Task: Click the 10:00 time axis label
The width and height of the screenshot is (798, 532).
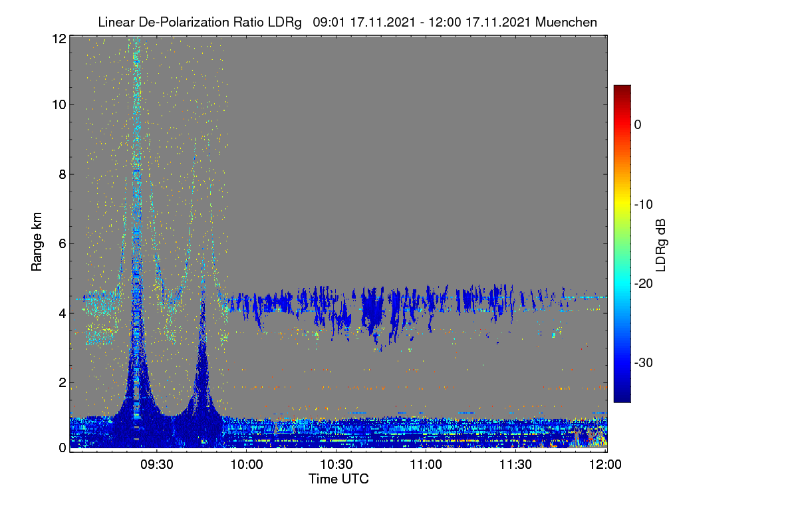Action: 247,464
